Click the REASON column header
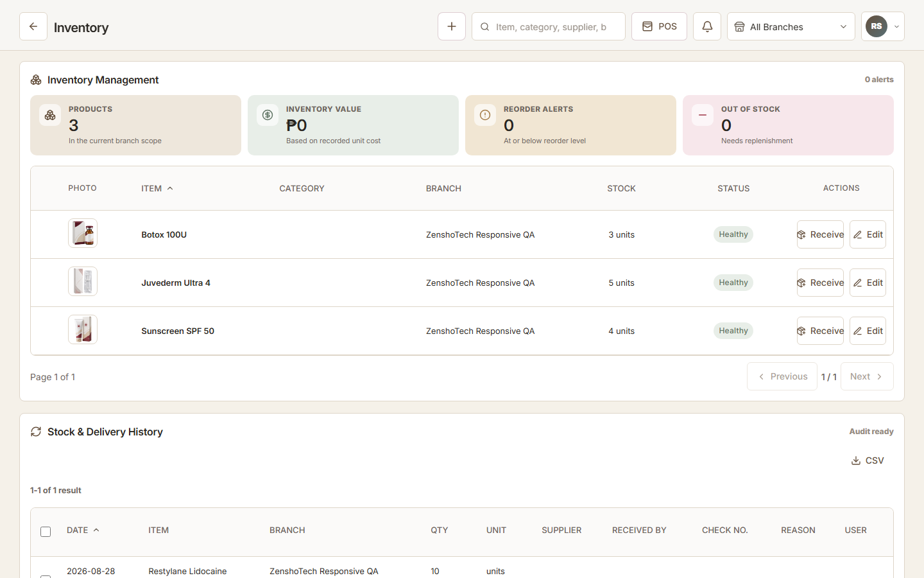 click(798, 530)
